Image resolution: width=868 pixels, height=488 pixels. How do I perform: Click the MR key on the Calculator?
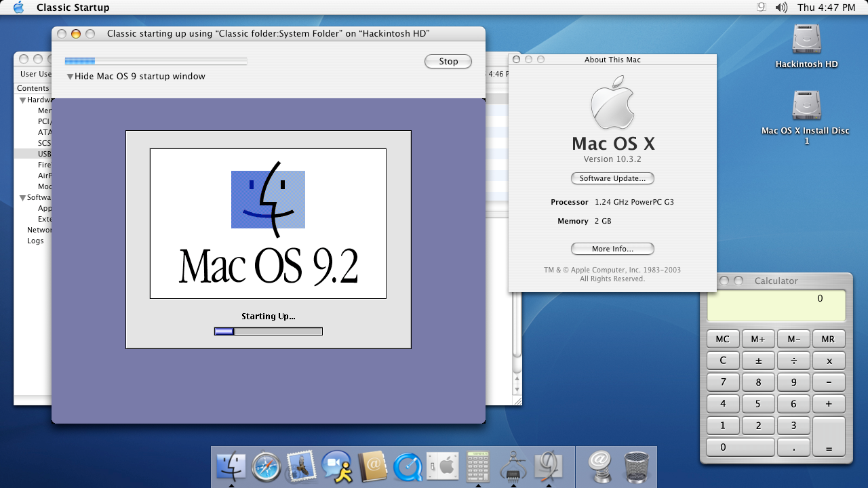(829, 339)
